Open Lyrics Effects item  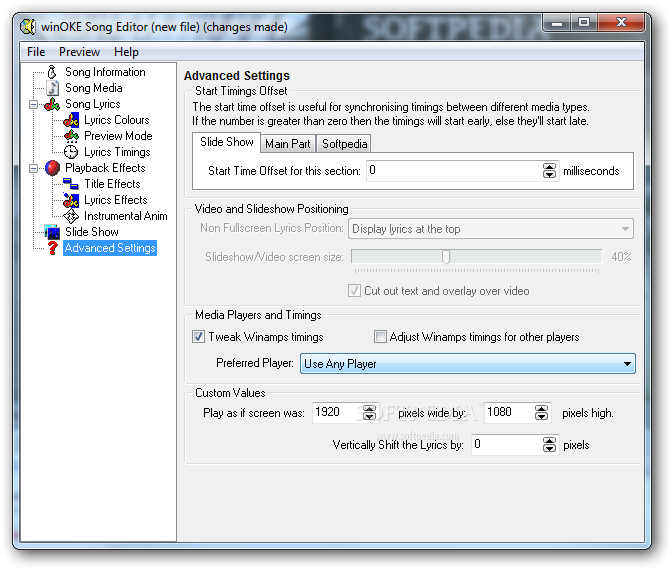[x=116, y=200]
